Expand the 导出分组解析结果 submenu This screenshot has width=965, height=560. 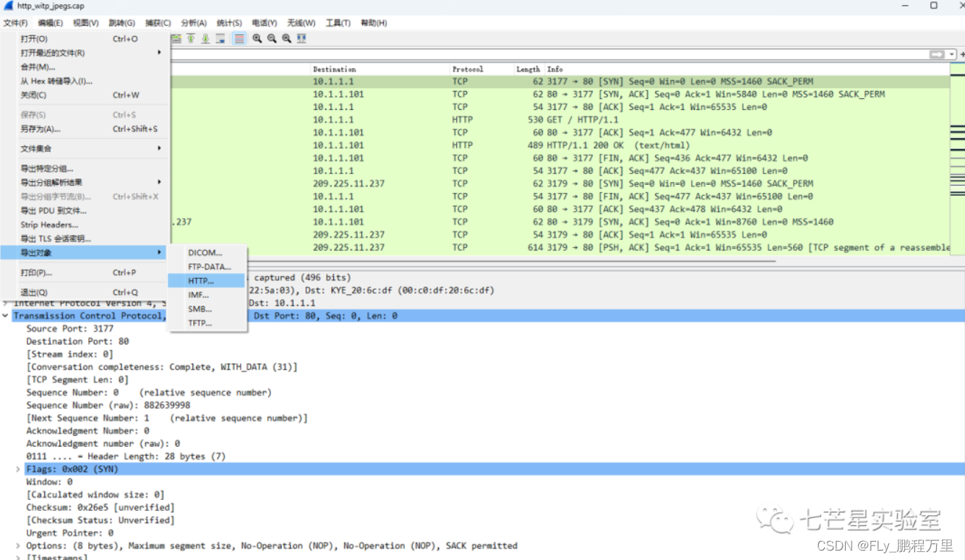(x=83, y=182)
